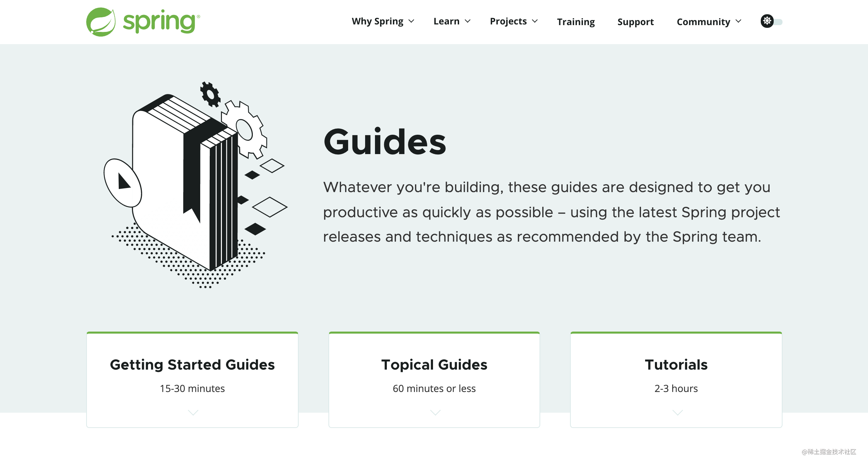Open the Why Spring menu

point(383,21)
